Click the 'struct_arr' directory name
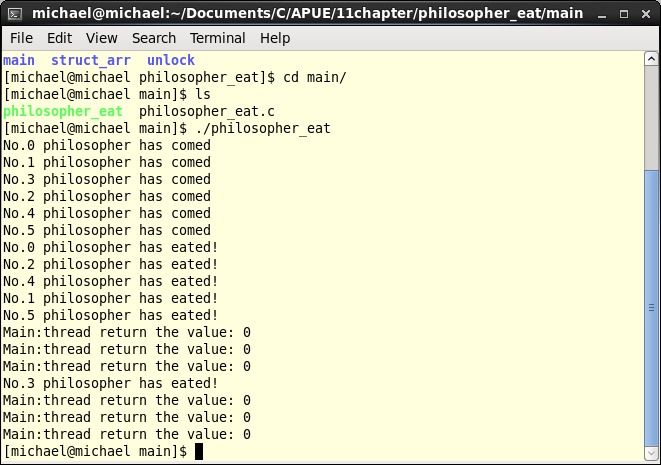 91,61
